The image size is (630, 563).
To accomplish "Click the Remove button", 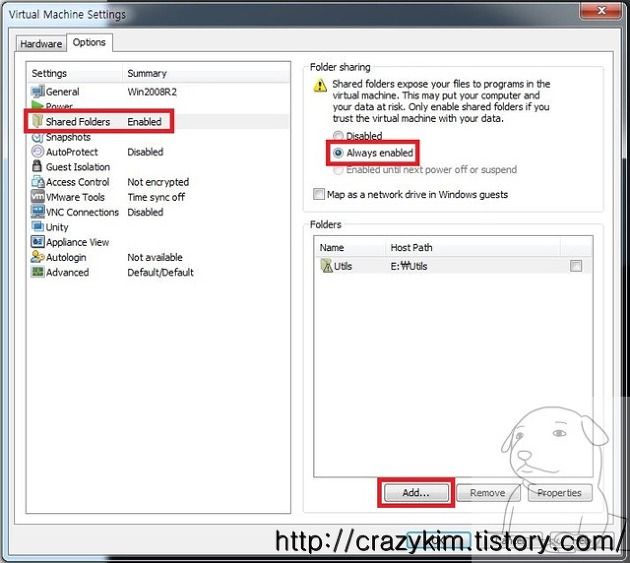I will coord(488,493).
